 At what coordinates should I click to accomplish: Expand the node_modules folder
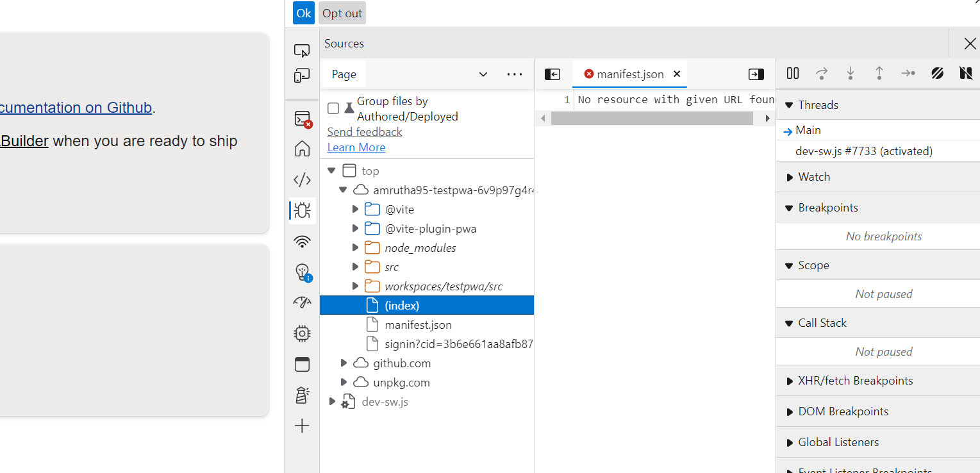[x=355, y=248]
